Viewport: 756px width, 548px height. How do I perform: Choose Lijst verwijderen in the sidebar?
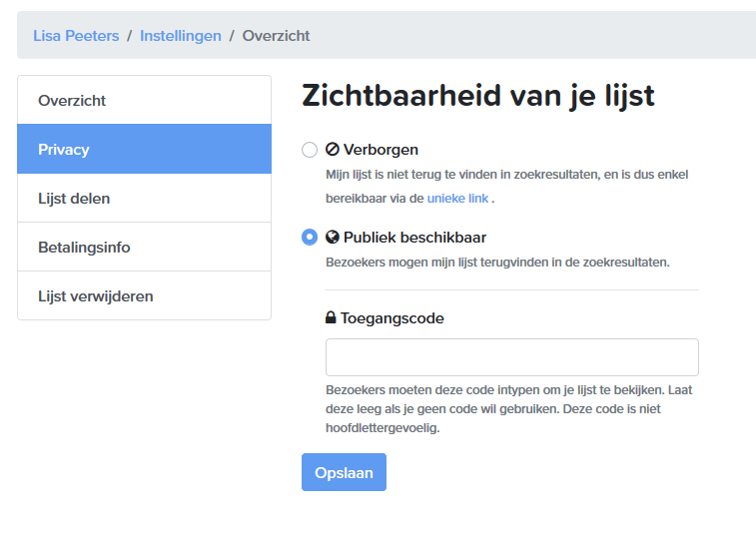(x=144, y=295)
